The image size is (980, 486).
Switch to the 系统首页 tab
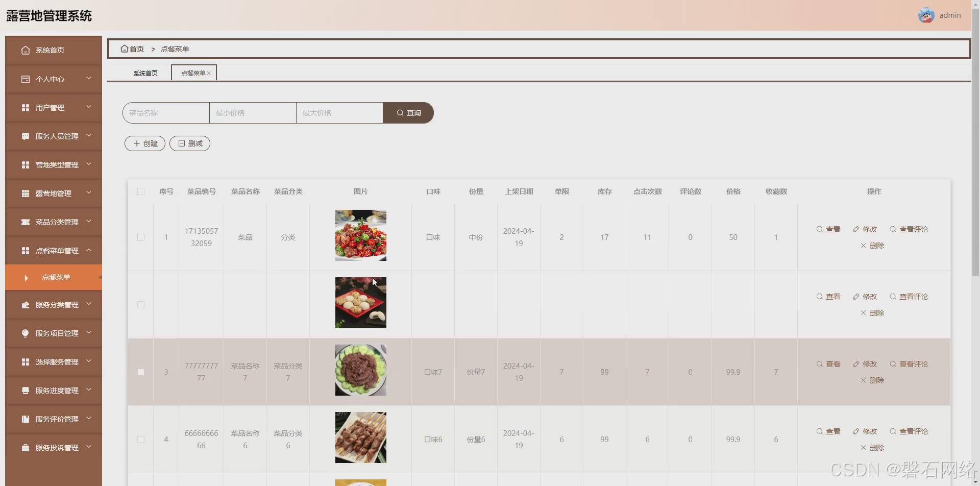pos(145,73)
